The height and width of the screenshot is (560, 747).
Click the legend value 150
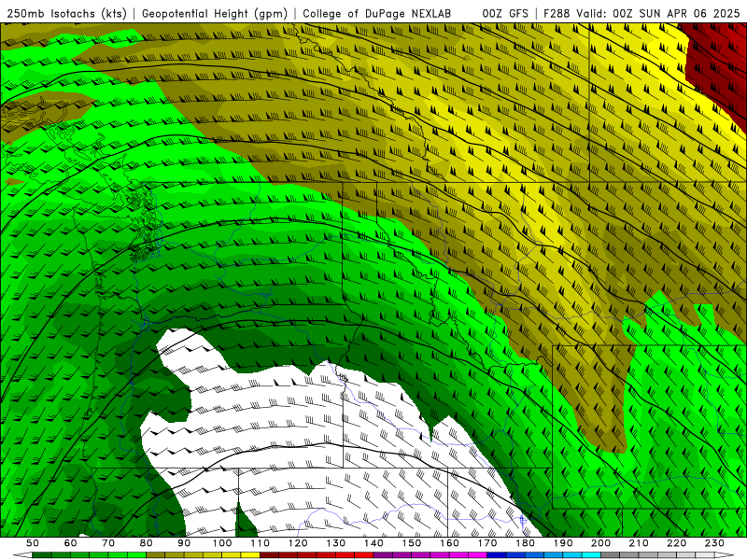[x=412, y=543]
